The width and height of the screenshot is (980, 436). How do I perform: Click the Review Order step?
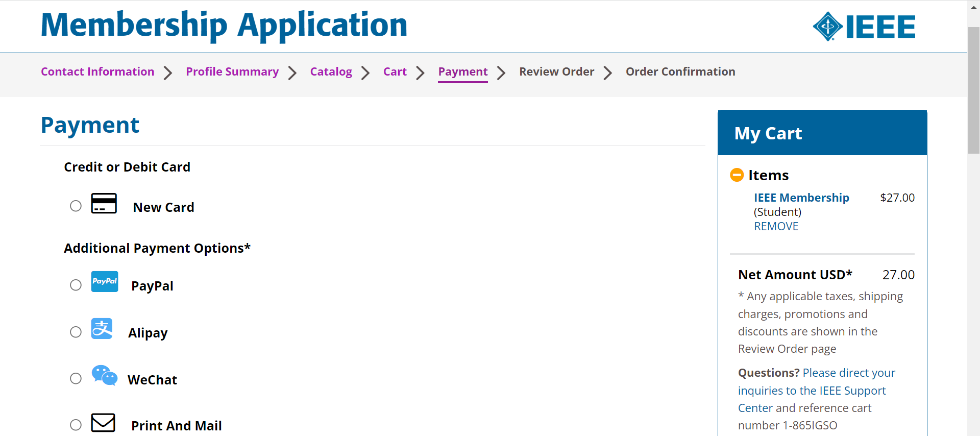557,71
